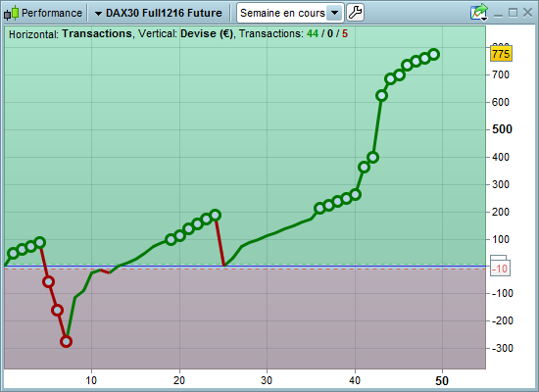
Task: Click the Performance title label
Action: 52,13
